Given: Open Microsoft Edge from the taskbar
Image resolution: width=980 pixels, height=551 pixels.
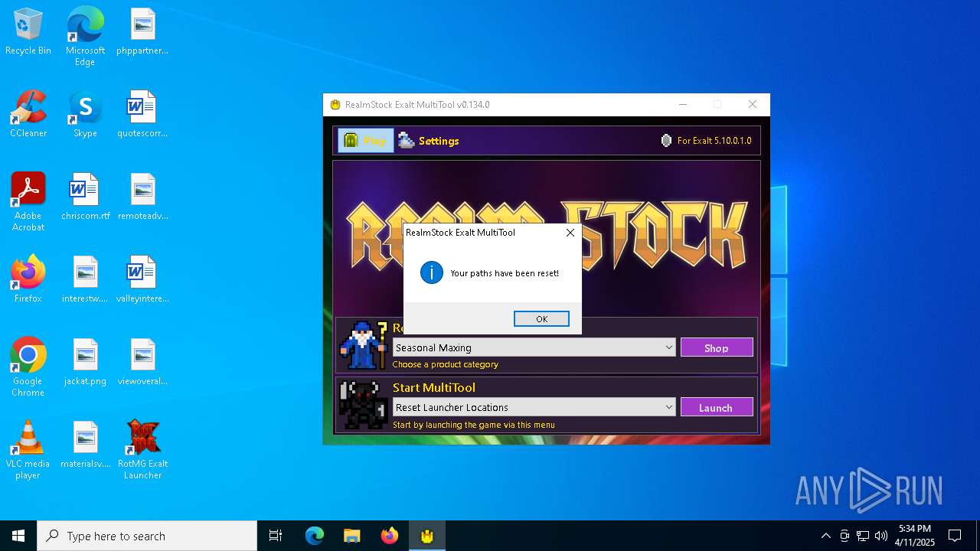Looking at the screenshot, I should (315, 536).
